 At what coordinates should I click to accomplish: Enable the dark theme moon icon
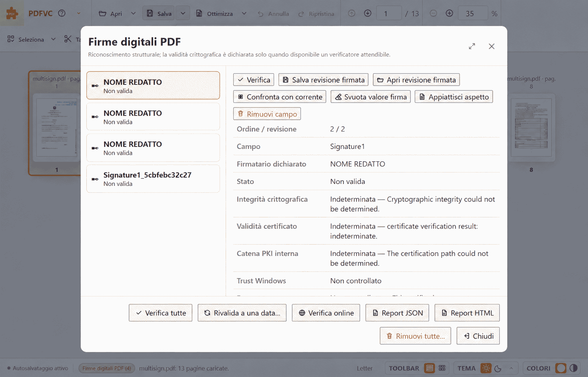pyautogui.click(x=498, y=368)
